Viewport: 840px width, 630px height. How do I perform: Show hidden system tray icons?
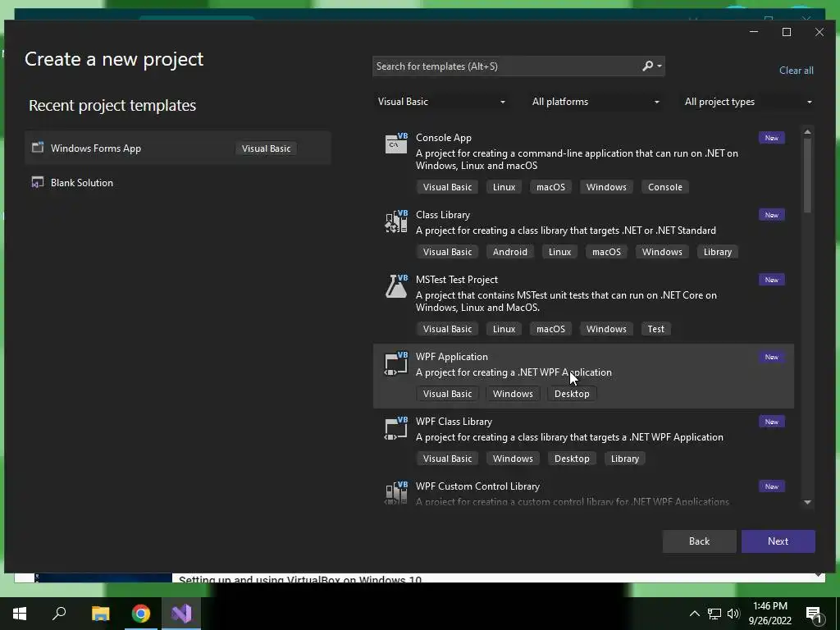point(694,614)
